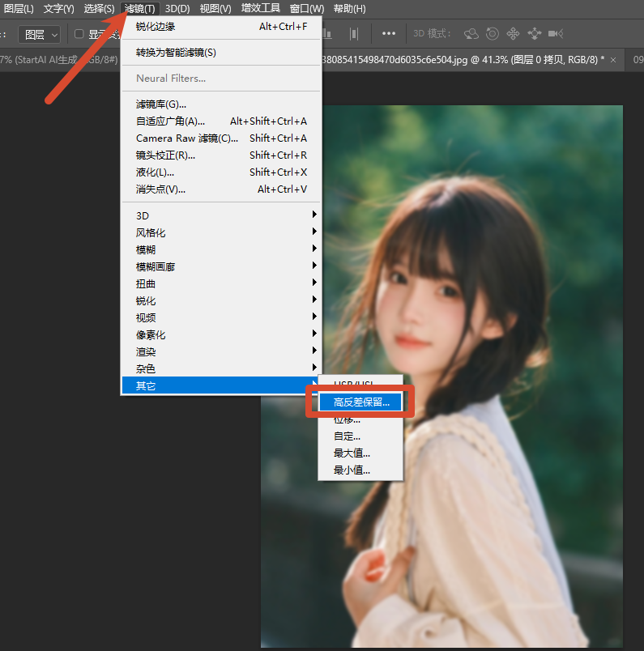Choose 自定 custom filter
The image size is (644, 651).
[360, 436]
